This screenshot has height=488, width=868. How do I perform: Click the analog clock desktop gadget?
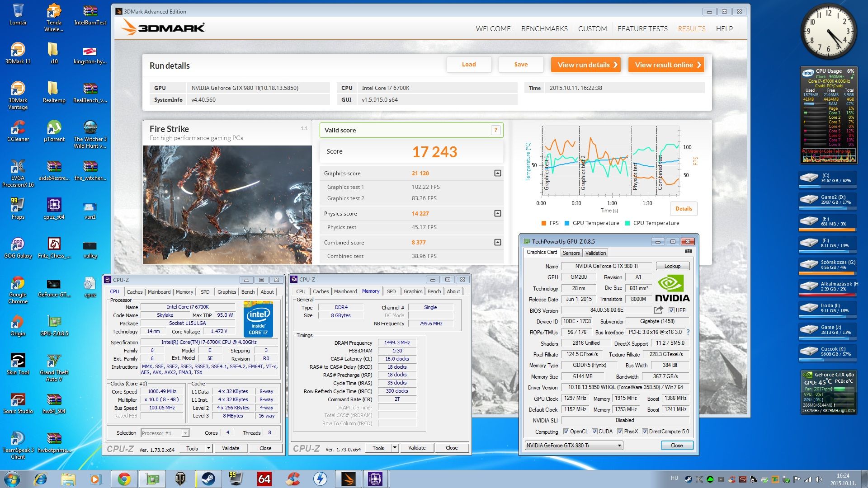pos(829,32)
